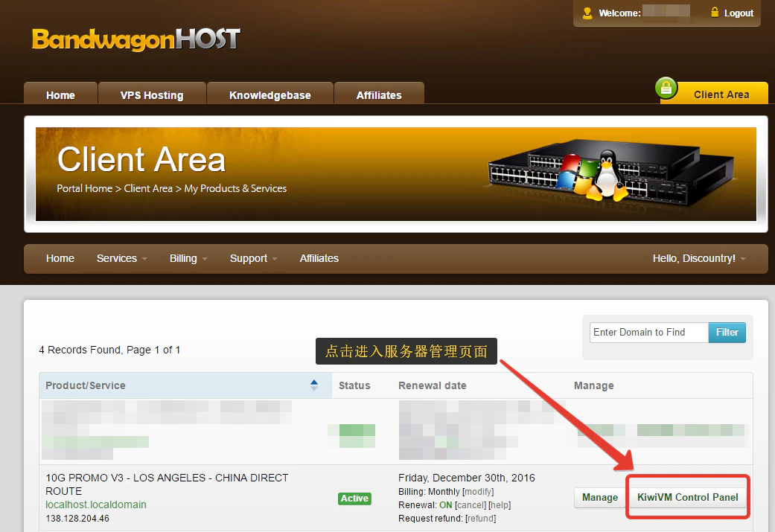Click the green Active status badge
This screenshot has width=775, height=532.
tap(354, 499)
